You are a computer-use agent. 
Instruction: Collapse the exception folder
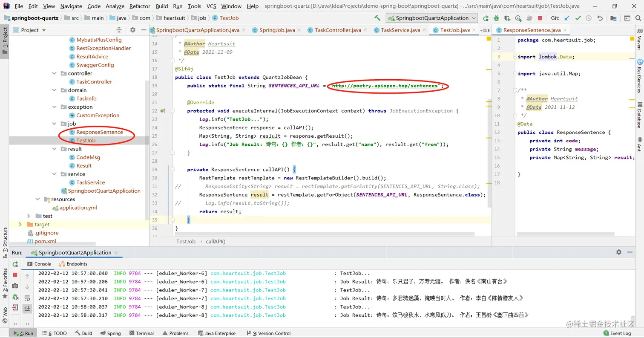click(x=54, y=107)
